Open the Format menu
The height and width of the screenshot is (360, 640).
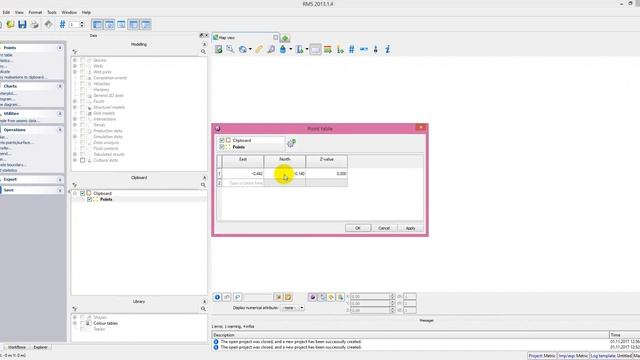click(x=35, y=13)
